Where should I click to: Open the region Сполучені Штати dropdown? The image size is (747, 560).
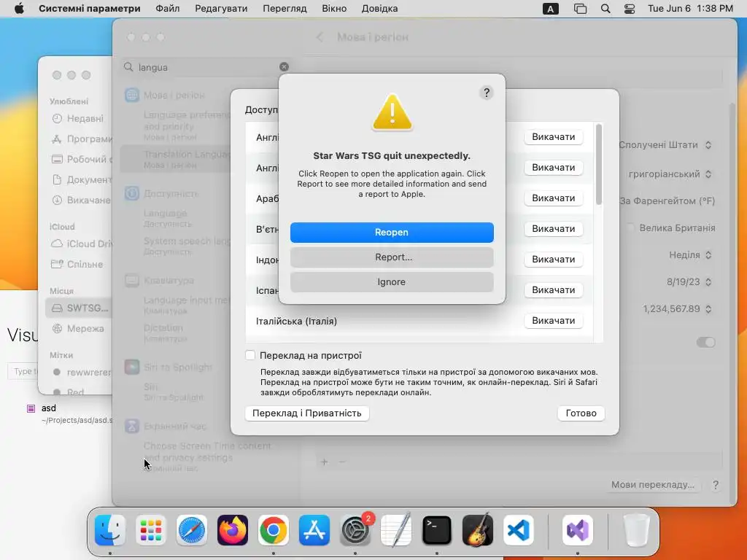click(665, 145)
